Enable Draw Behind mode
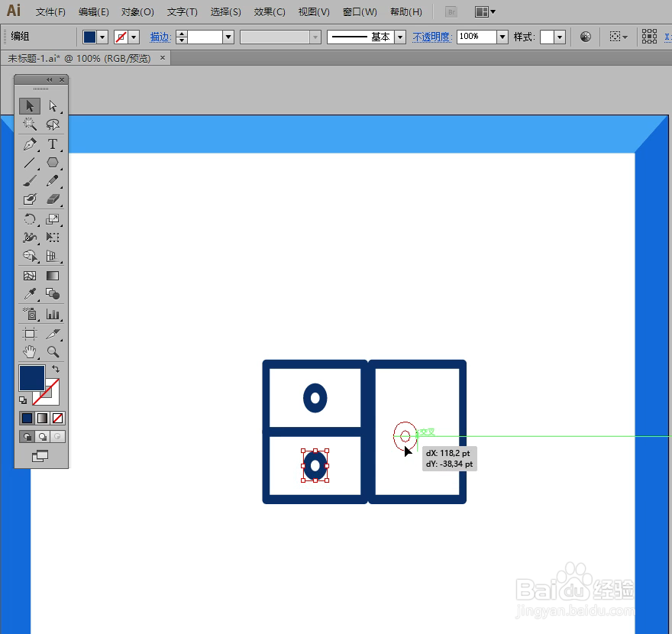This screenshot has height=634, width=672. 43,436
